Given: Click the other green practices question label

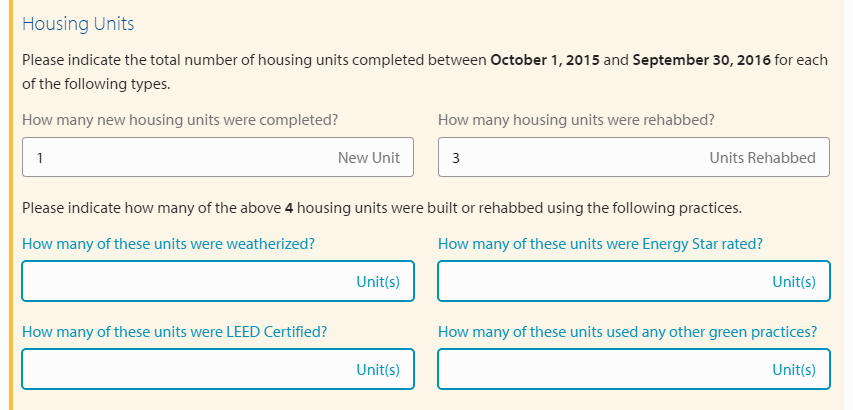Looking at the screenshot, I should pos(627,331).
